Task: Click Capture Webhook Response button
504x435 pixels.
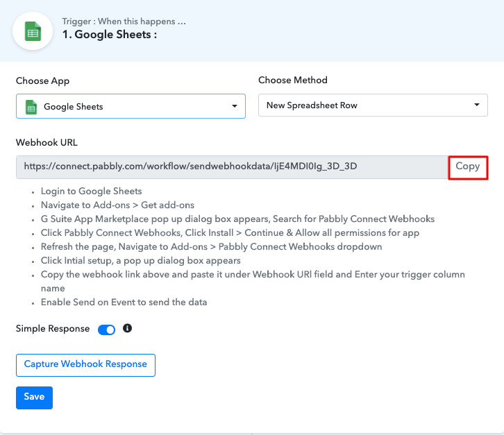Action: pyautogui.click(x=85, y=365)
